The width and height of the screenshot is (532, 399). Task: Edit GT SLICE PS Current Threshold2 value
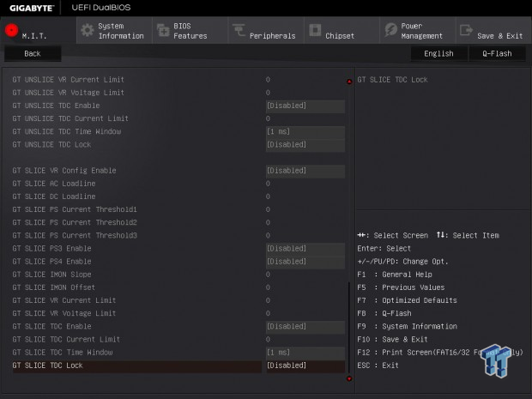[268, 222]
